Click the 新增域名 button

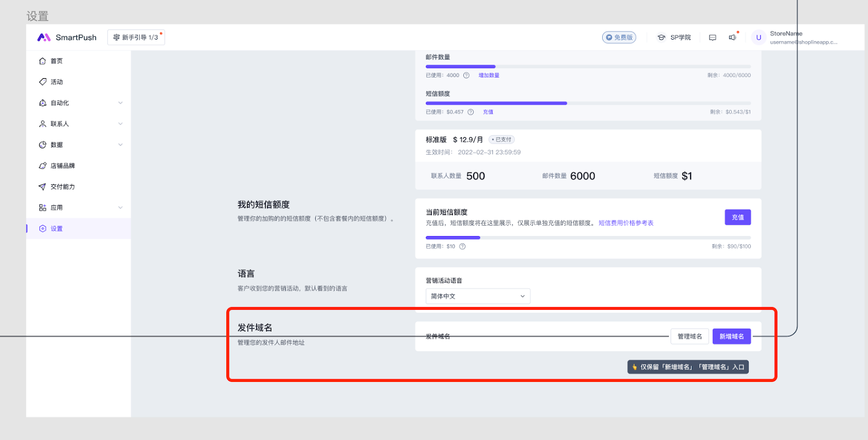pyautogui.click(x=731, y=336)
